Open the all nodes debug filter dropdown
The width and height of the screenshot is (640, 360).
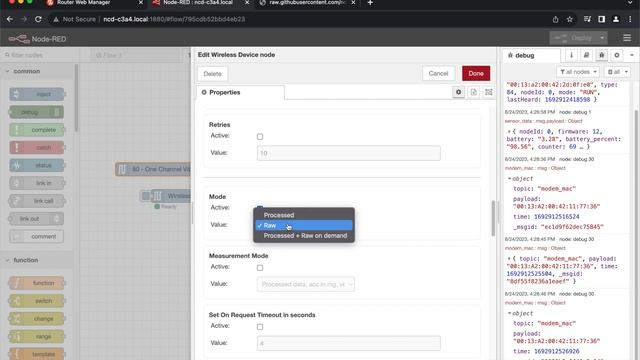pos(578,72)
